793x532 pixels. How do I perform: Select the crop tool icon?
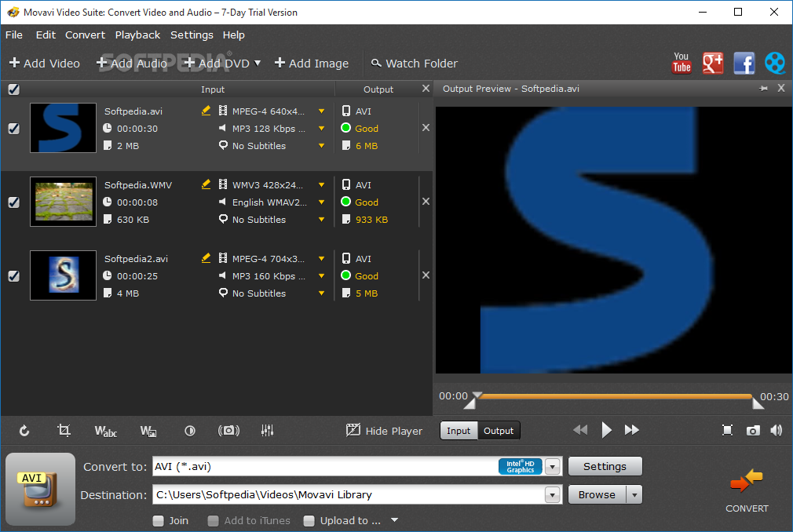click(x=64, y=431)
